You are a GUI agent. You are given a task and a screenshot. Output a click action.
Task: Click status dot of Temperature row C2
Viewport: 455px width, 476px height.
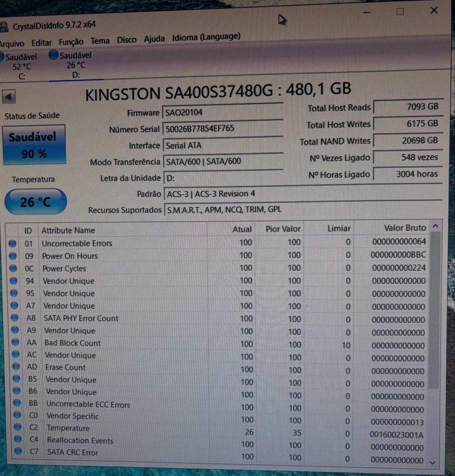point(17,427)
